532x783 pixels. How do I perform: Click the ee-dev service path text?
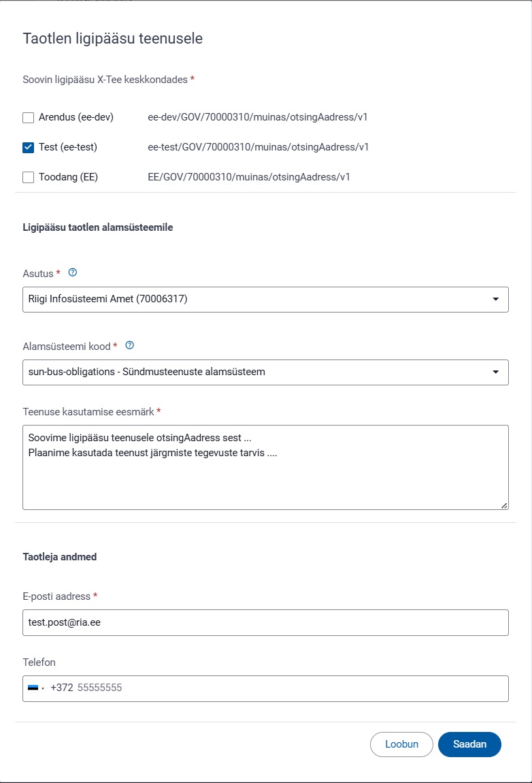pyautogui.click(x=258, y=117)
